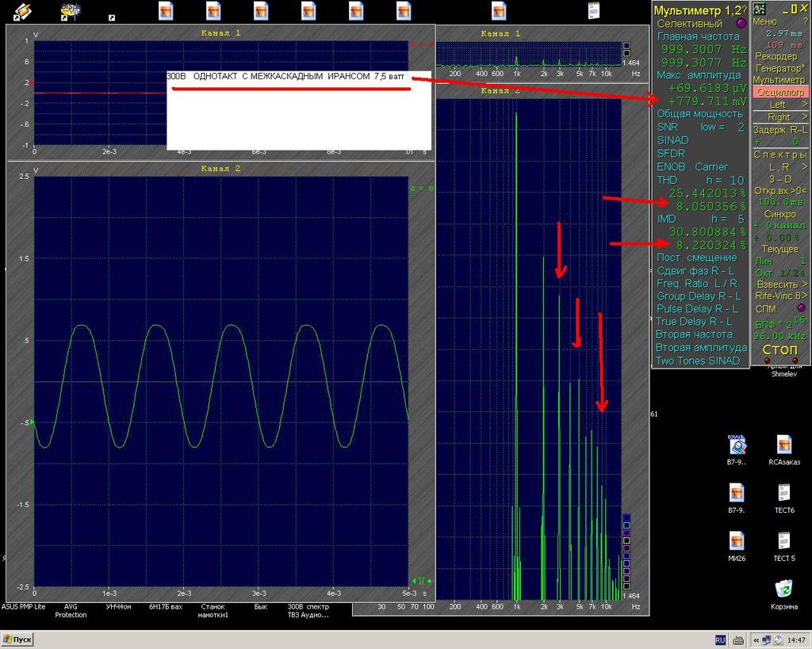Open the Меню menu
This screenshot has height=649, width=812.
(764, 21)
